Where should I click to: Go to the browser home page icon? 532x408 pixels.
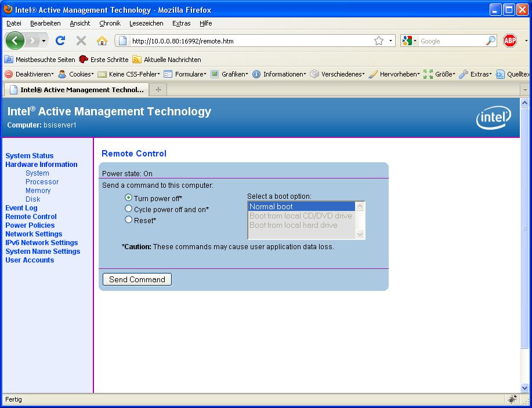coord(102,41)
